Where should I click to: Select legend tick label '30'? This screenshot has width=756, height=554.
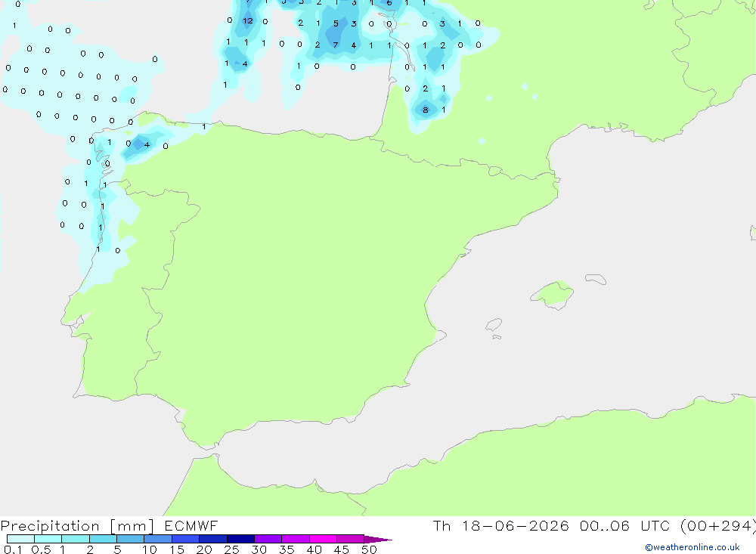[259, 549]
